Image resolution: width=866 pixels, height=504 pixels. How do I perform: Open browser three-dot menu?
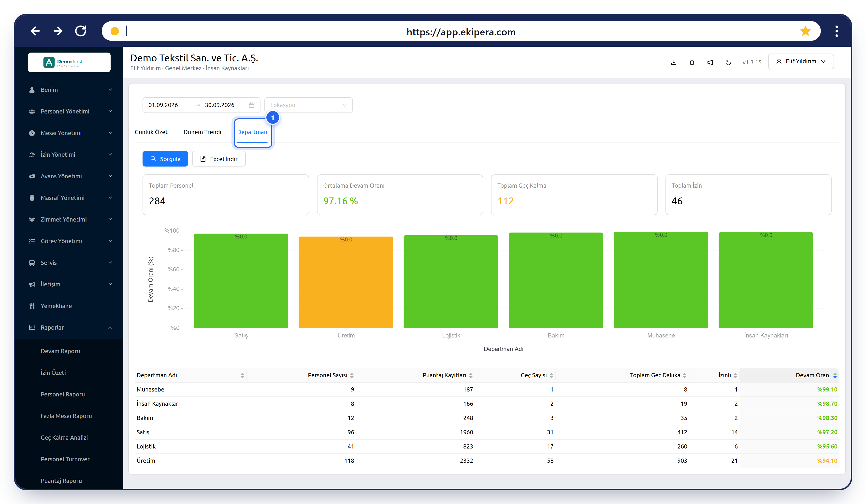pos(837,31)
